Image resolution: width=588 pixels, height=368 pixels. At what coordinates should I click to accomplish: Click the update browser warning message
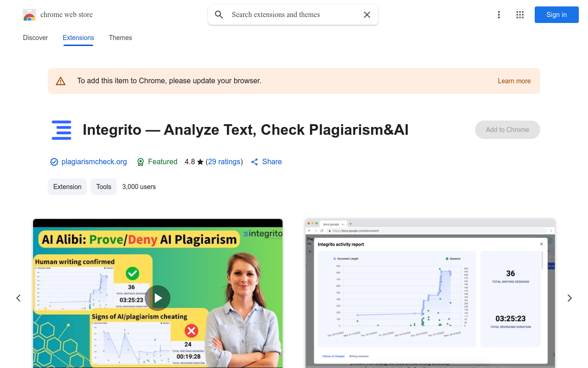point(169,80)
